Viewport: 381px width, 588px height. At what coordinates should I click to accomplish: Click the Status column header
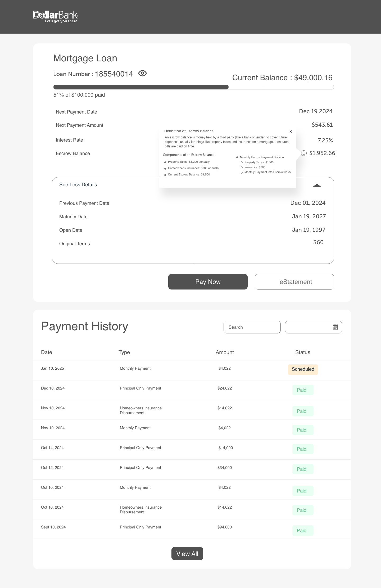click(302, 352)
